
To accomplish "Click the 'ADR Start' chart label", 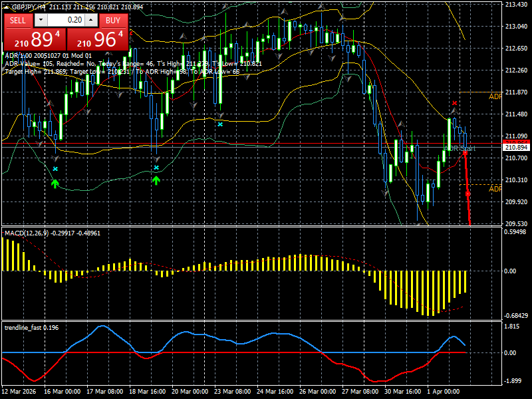I will pos(460,148).
